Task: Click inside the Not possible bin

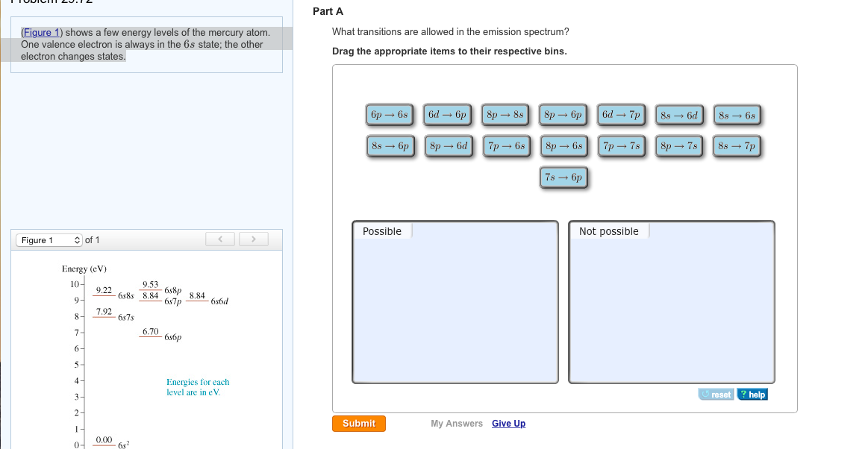Action: click(x=671, y=313)
